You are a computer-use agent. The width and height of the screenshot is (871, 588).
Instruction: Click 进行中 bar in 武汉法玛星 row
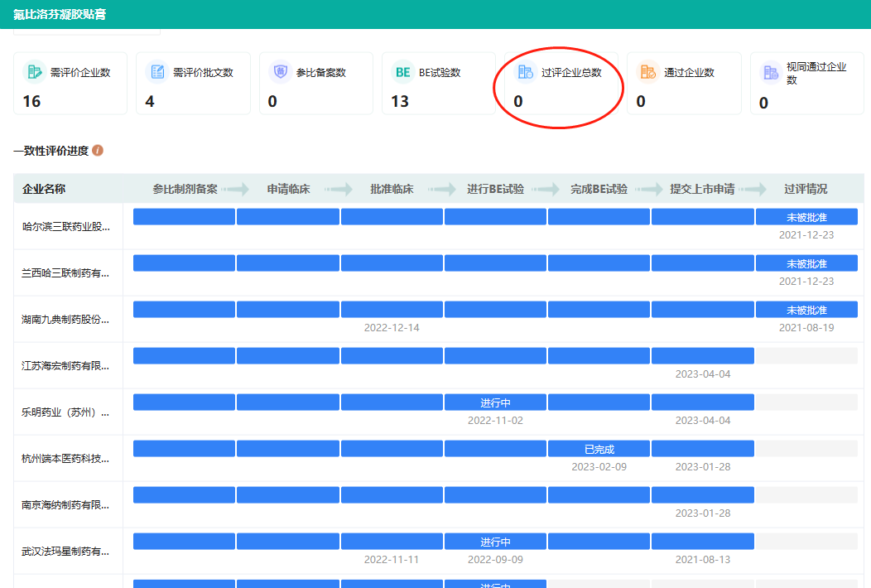click(x=495, y=542)
